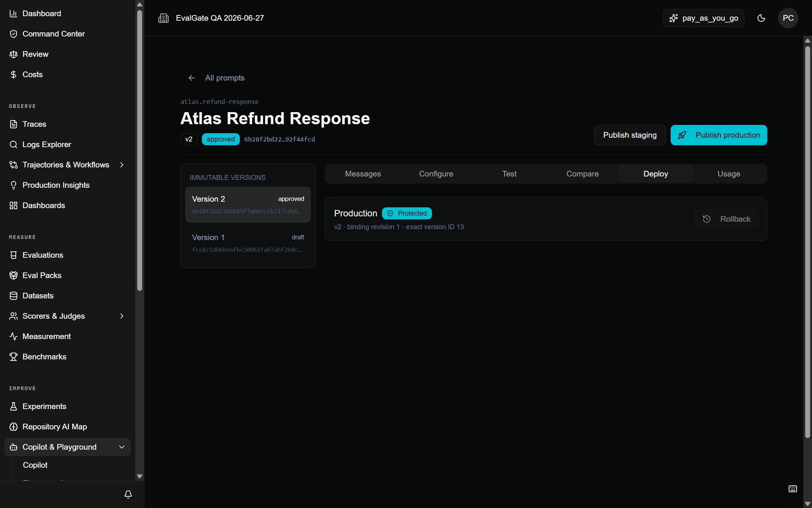Open the Datasets database icon
The width and height of the screenshot is (812, 508).
(x=14, y=296)
